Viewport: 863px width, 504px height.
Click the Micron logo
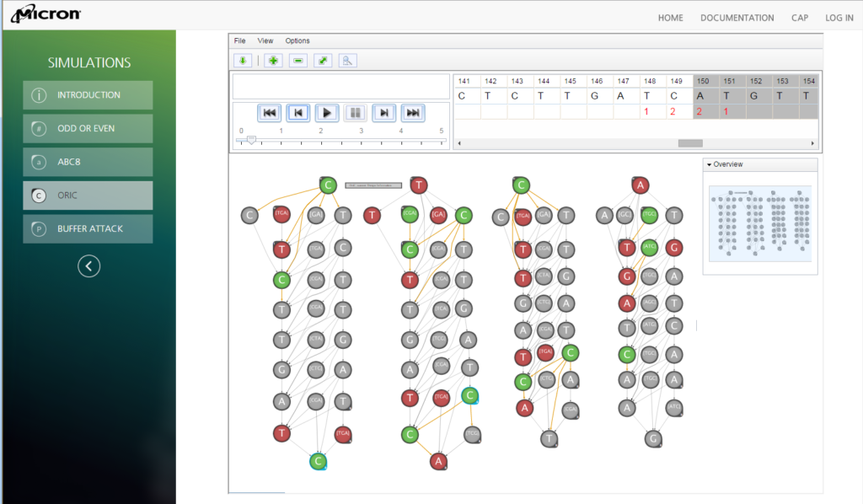click(x=46, y=13)
